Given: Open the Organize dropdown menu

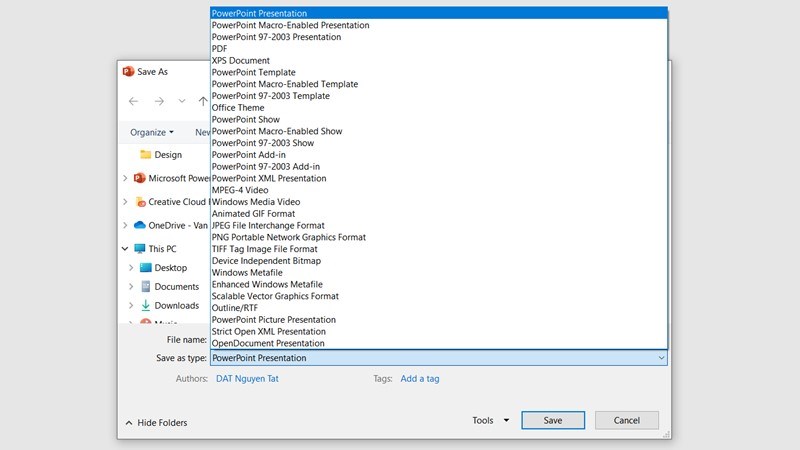Looking at the screenshot, I should (152, 132).
